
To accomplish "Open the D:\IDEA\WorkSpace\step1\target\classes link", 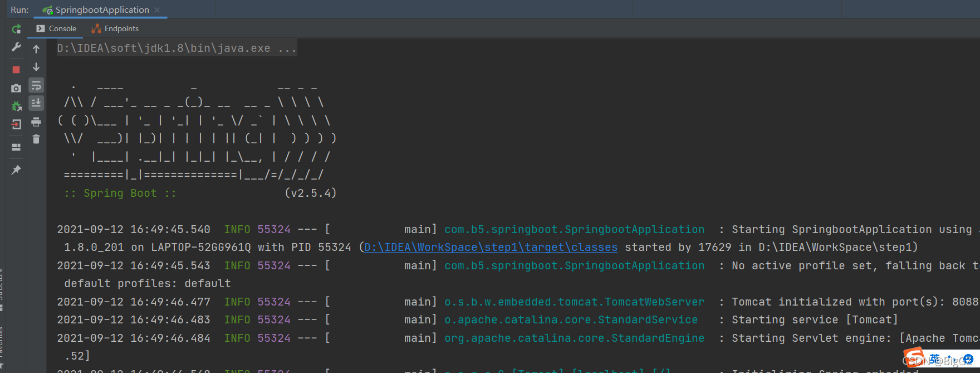I will 491,247.
